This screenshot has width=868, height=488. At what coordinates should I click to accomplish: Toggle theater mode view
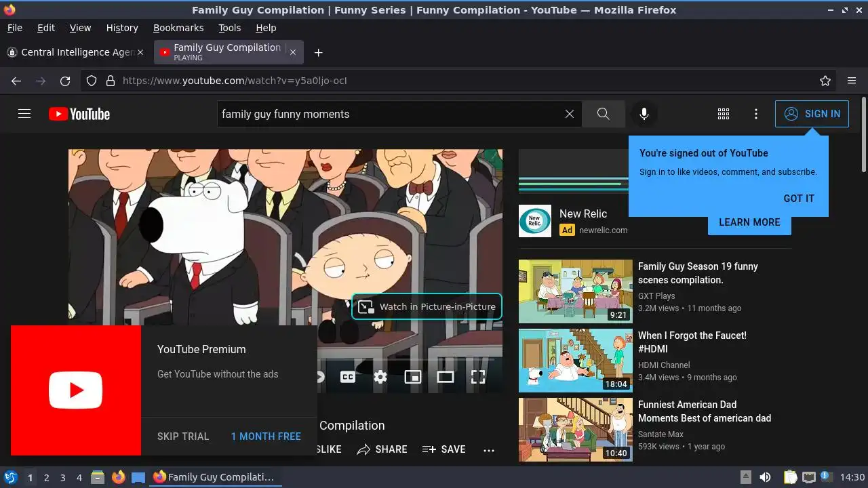(x=446, y=377)
